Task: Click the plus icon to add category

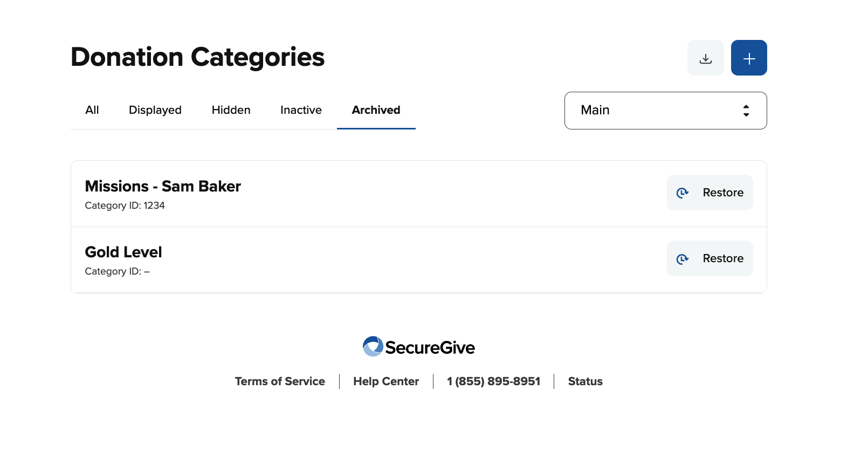Action: pyautogui.click(x=749, y=58)
